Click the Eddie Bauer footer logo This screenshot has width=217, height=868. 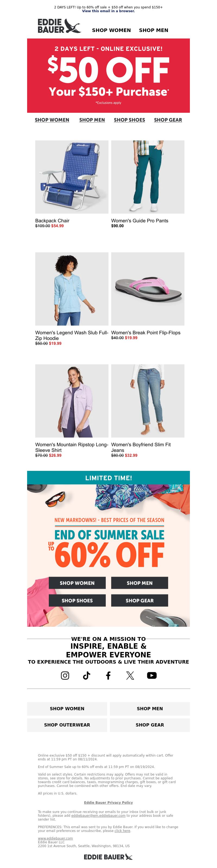tap(108, 857)
